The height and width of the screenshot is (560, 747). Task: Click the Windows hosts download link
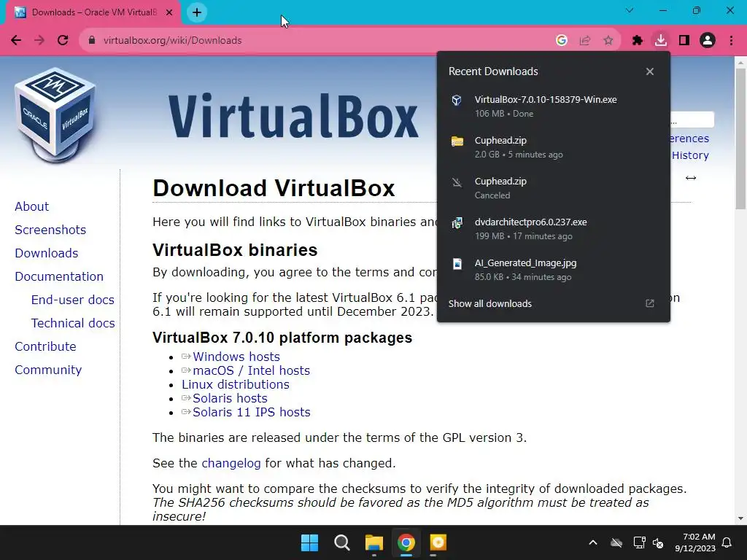(x=236, y=357)
